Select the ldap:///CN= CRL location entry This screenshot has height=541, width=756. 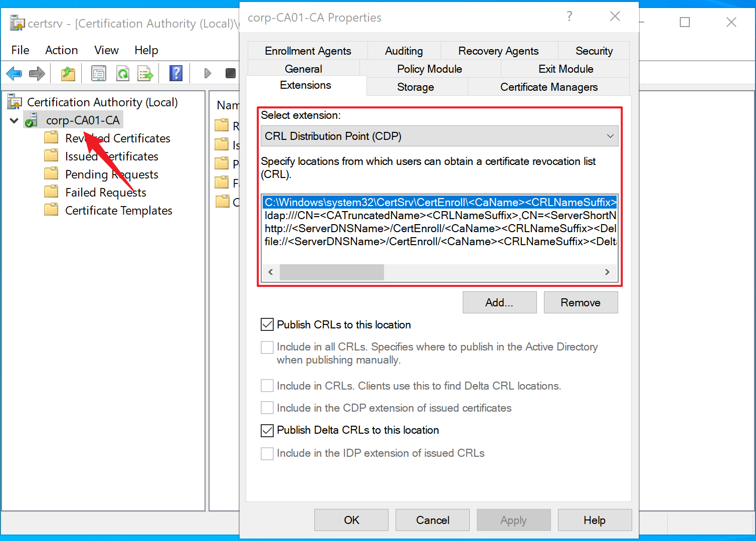(x=440, y=215)
